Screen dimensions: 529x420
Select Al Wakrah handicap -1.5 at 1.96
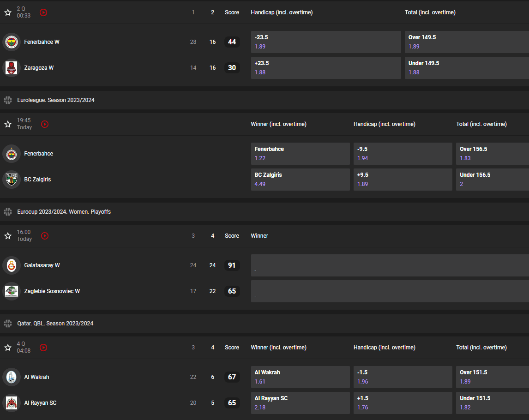coord(403,377)
